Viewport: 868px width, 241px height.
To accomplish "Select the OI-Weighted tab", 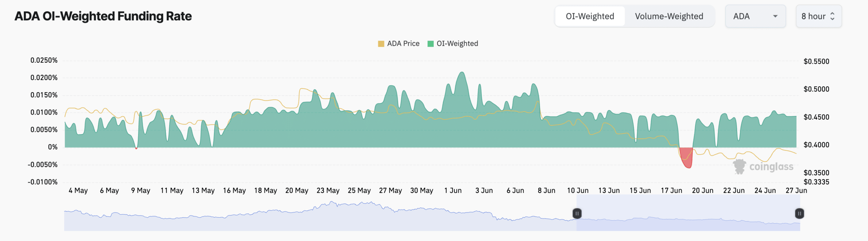I will tap(590, 16).
